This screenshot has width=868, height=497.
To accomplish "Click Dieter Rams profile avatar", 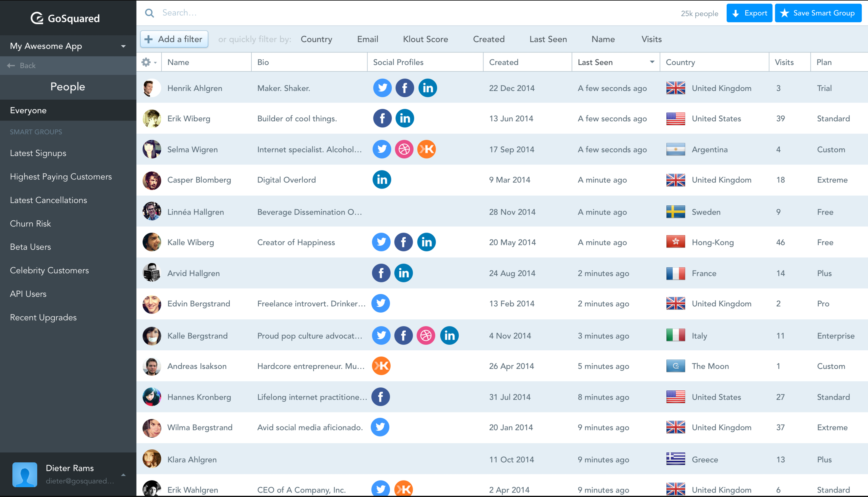I will click(x=25, y=475).
